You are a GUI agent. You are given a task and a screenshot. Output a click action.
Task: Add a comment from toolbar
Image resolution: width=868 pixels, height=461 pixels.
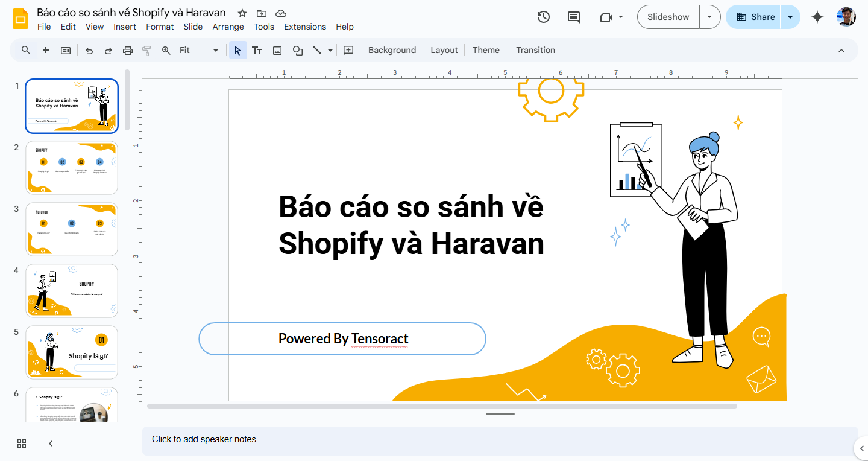tap(348, 51)
